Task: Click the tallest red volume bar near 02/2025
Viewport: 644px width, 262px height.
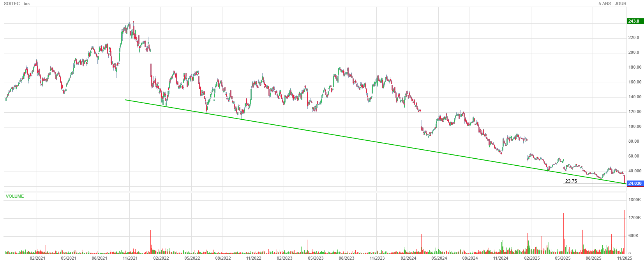Action: [527, 227]
